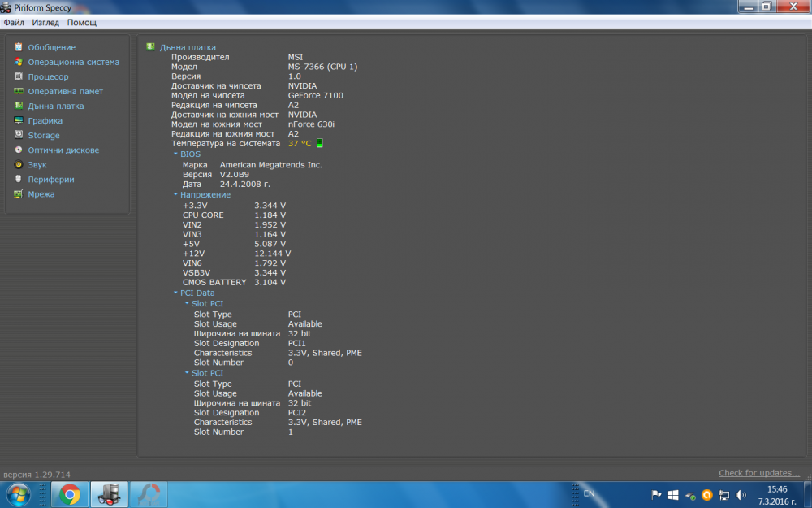Click Check for updates link

coord(759,473)
